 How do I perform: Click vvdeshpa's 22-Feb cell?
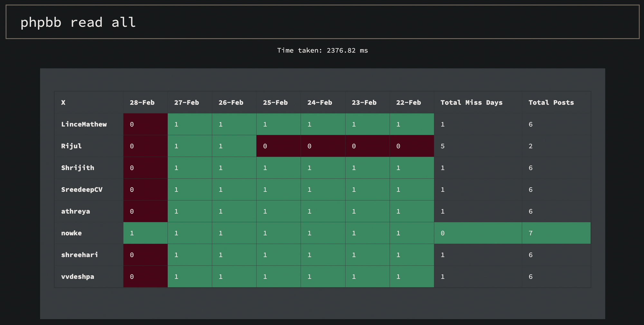pos(412,277)
